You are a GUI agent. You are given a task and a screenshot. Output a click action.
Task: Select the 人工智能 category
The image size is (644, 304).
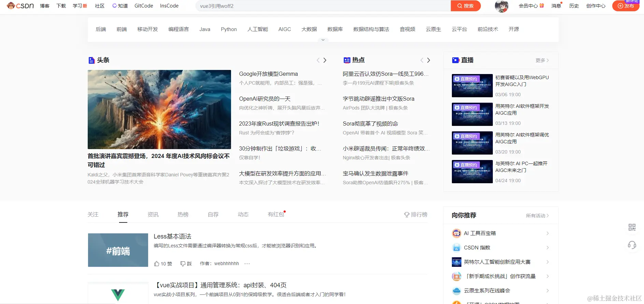point(258,29)
